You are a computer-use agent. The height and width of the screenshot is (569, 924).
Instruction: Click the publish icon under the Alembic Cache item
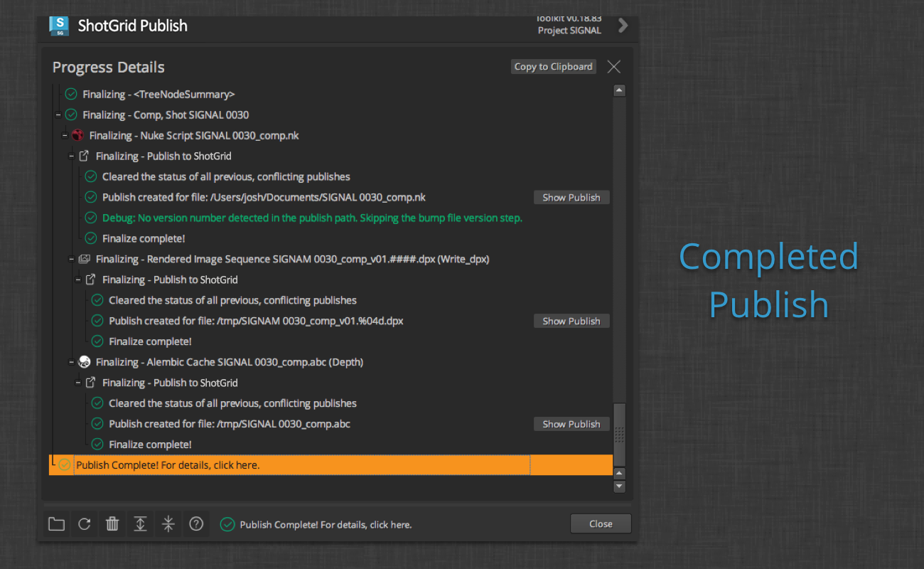click(90, 383)
